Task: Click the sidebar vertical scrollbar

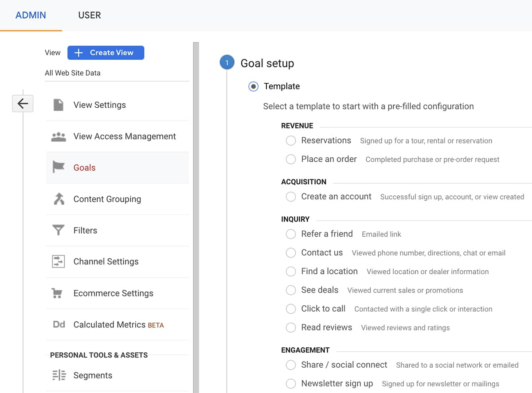Action: pos(196,217)
